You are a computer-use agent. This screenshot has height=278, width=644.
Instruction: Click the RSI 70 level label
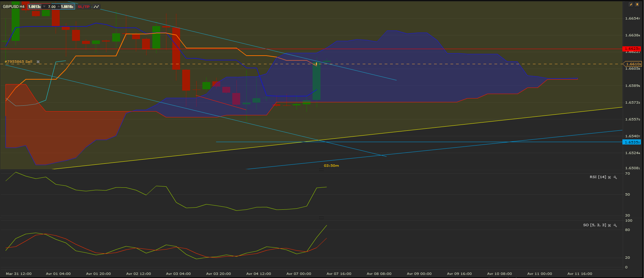tap(628, 174)
